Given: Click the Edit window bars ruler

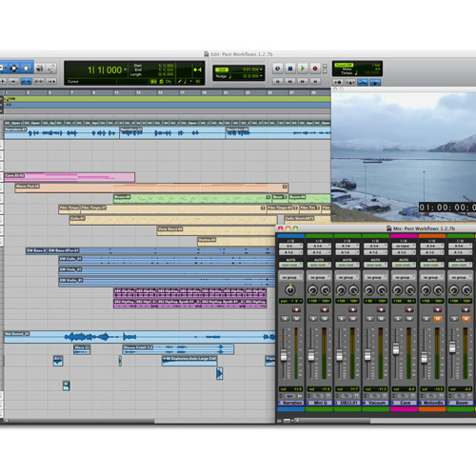Looking at the screenshot, I should click(x=167, y=92).
